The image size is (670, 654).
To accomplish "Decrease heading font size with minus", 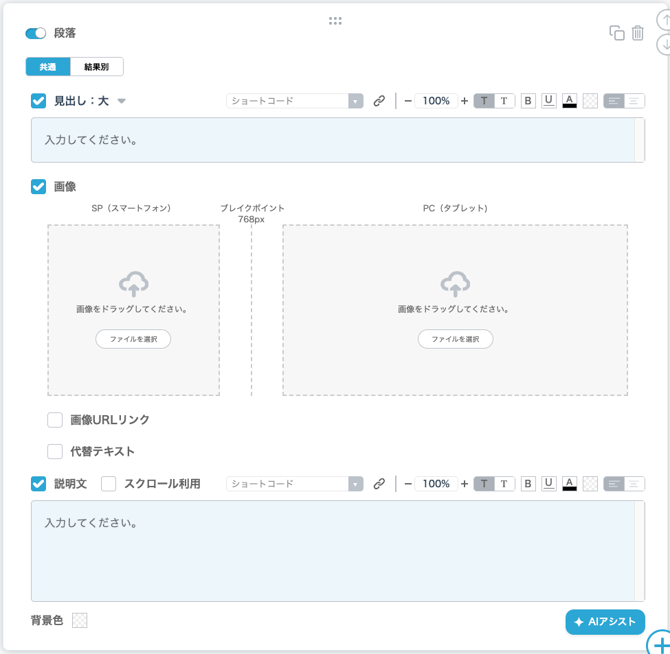I will (x=408, y=101).
